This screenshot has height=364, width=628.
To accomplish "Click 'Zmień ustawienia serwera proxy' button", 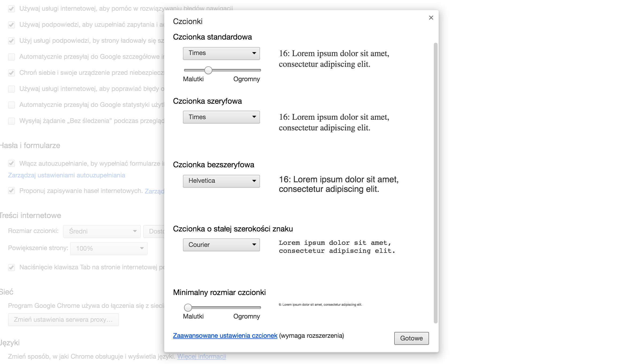I will pyautogui.click(x=63, y=320).
